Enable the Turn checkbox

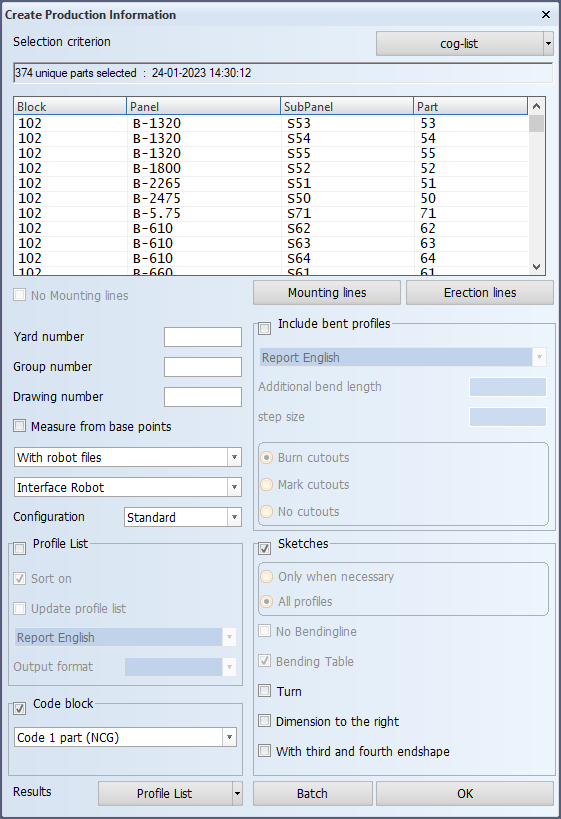pos(265,691)
